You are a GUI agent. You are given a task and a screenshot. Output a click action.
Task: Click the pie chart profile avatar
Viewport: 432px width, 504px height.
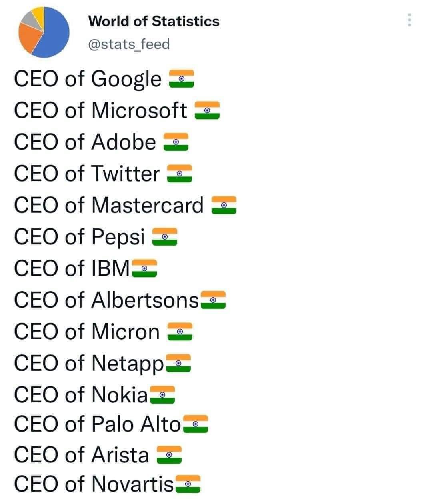pos(44,32)
